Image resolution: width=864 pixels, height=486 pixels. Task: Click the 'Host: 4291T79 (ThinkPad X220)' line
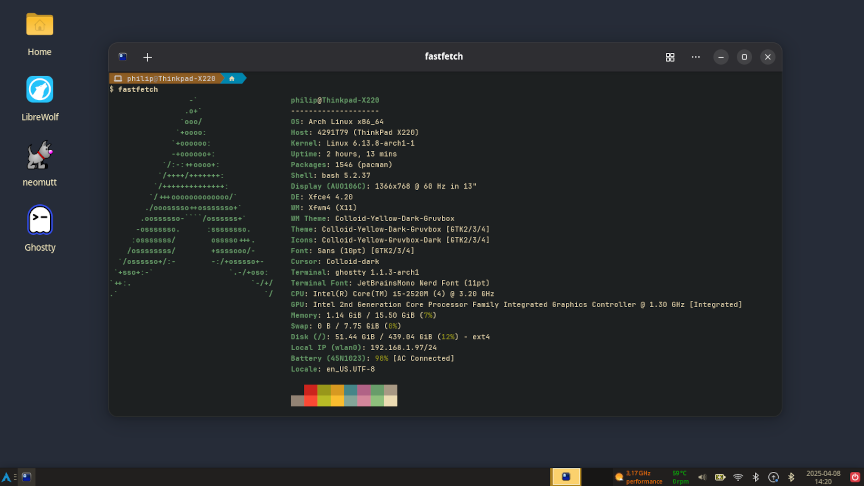click(355, 132)
